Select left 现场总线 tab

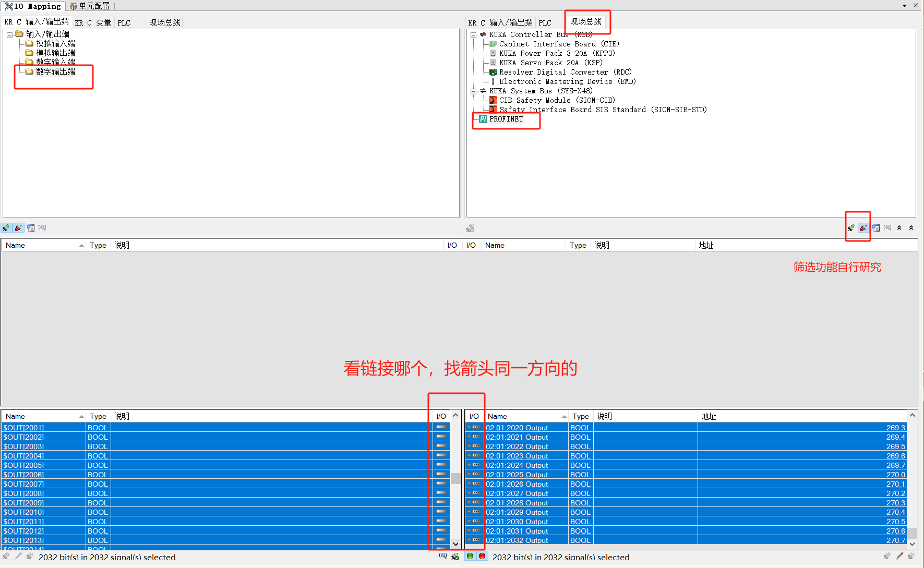click(165, 22)
